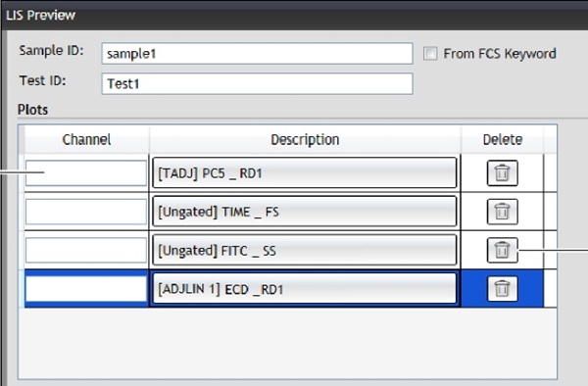This screenshot has height=386, width=588.
Task: Choose the [Ungated] FITC _ SS description
Action: pos(305,250)
